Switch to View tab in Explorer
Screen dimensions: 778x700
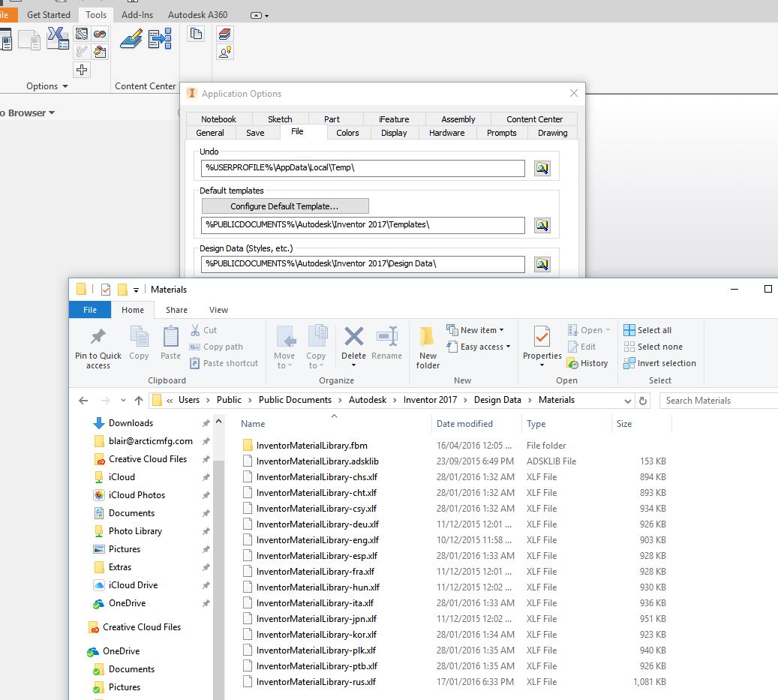218,310
